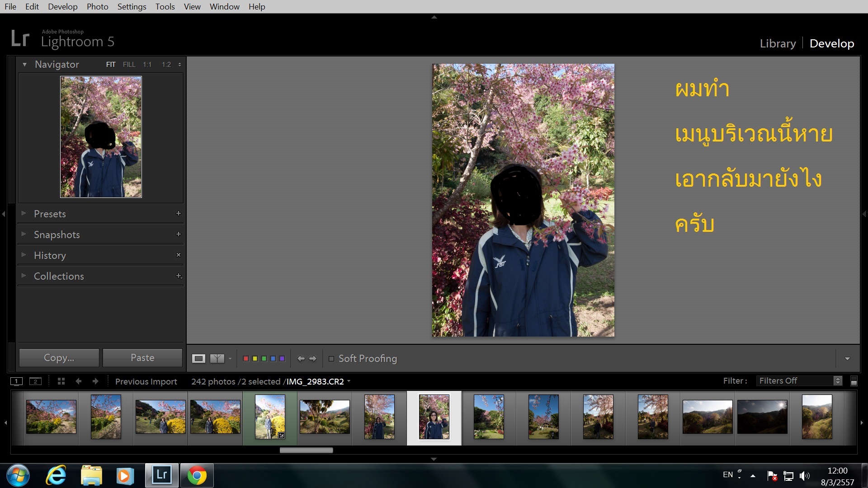Apply the red color label swatch

coord(246,358)
